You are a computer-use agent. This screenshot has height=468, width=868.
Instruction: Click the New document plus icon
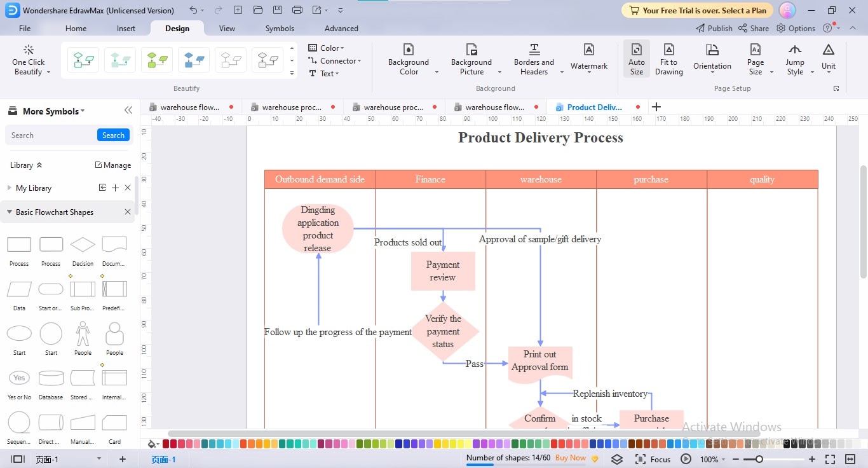point(238,10)
